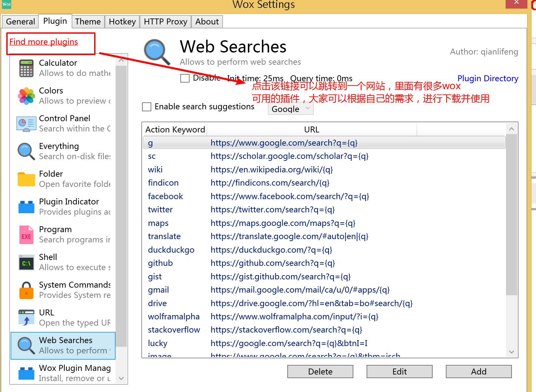Click the Plugin Indicator blue brick icon
536x392 pixels.
(x=26, y=207)
